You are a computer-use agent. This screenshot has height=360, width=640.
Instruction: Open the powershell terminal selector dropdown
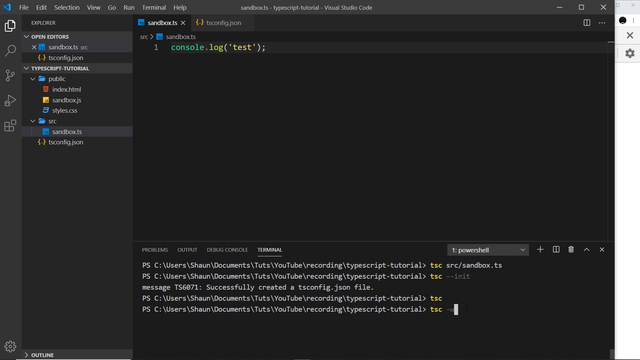coord(488,250)
